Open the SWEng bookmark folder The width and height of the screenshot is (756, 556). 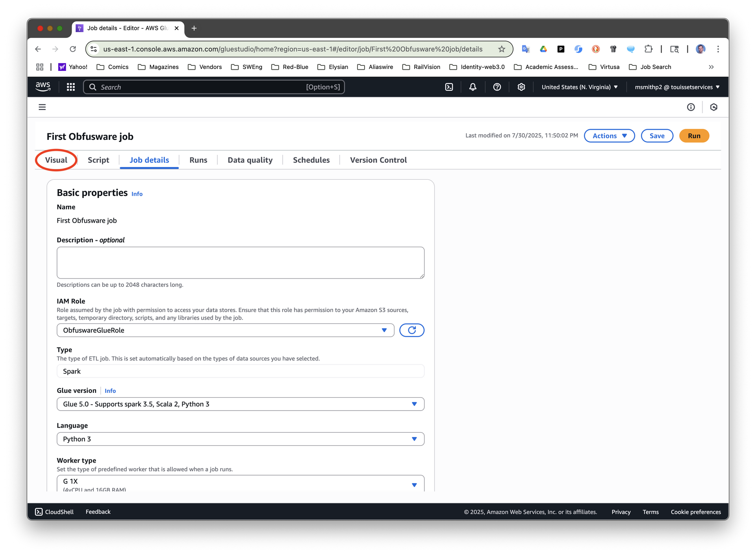coord(246,67)
